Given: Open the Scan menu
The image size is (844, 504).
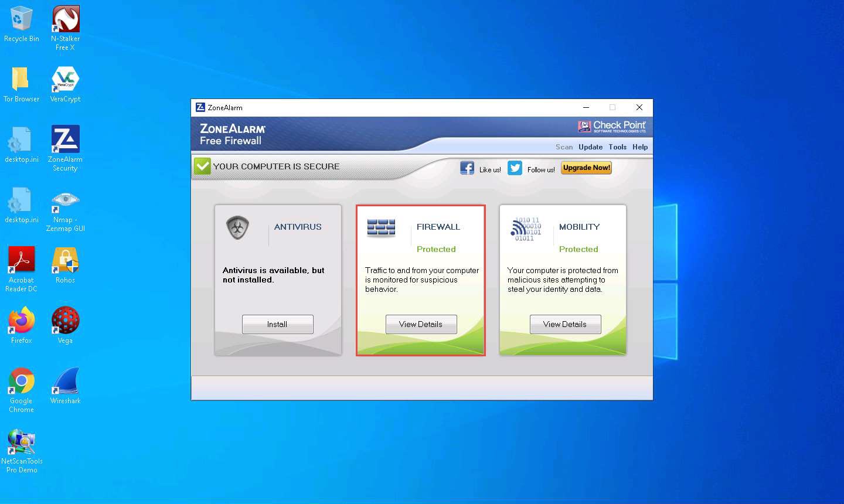Looking at the screenshot, I should tap(564, 147).
